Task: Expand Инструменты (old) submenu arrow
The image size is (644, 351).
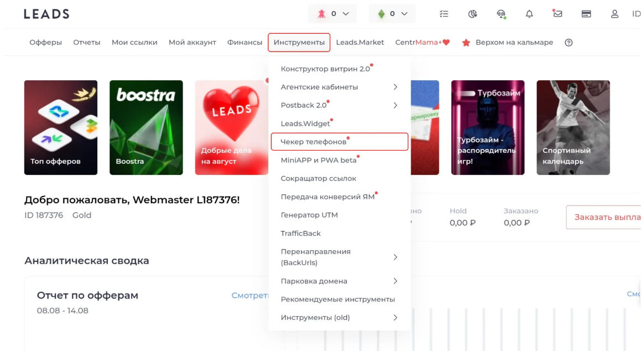Action: (395, 318)
